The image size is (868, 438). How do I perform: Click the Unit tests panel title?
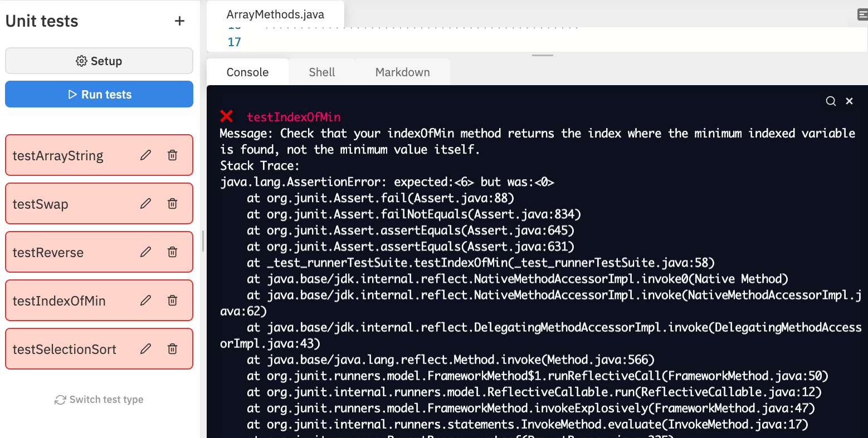42,21
